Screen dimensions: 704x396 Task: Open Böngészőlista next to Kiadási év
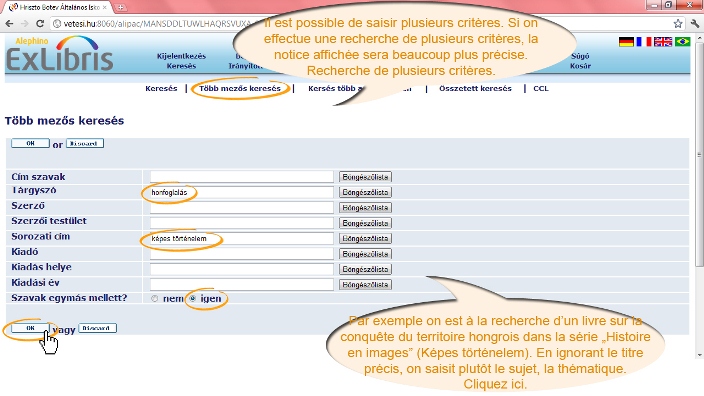click(x=365, y=285)
